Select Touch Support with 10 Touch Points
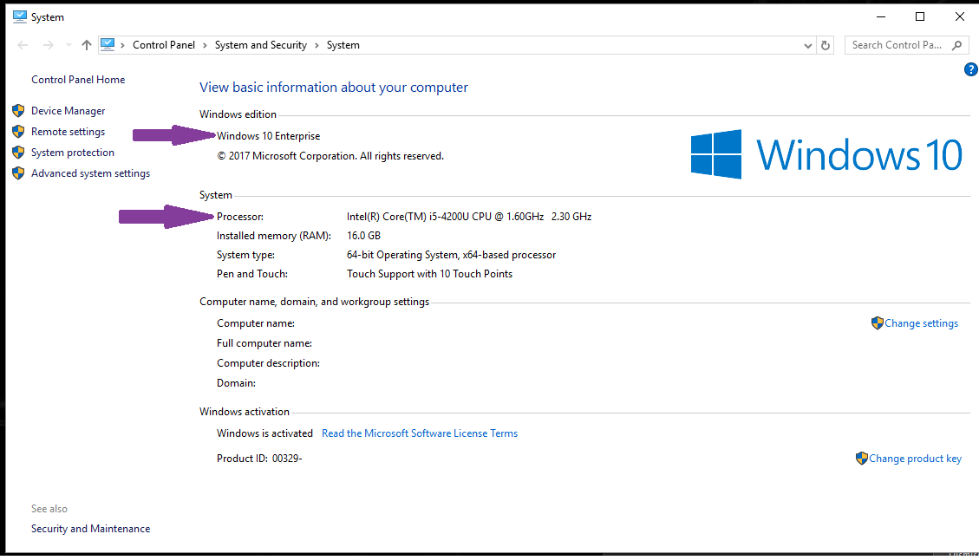979x560 pixels. (429, 274)
